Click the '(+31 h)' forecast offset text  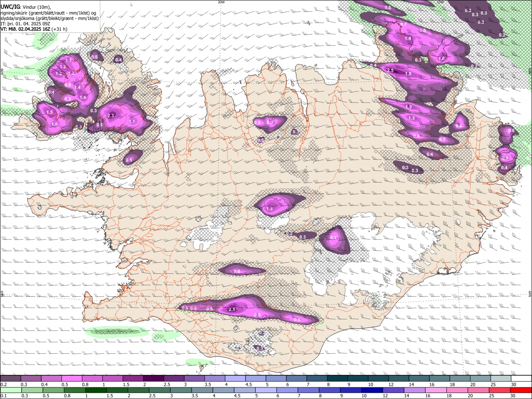coord(59,30)
